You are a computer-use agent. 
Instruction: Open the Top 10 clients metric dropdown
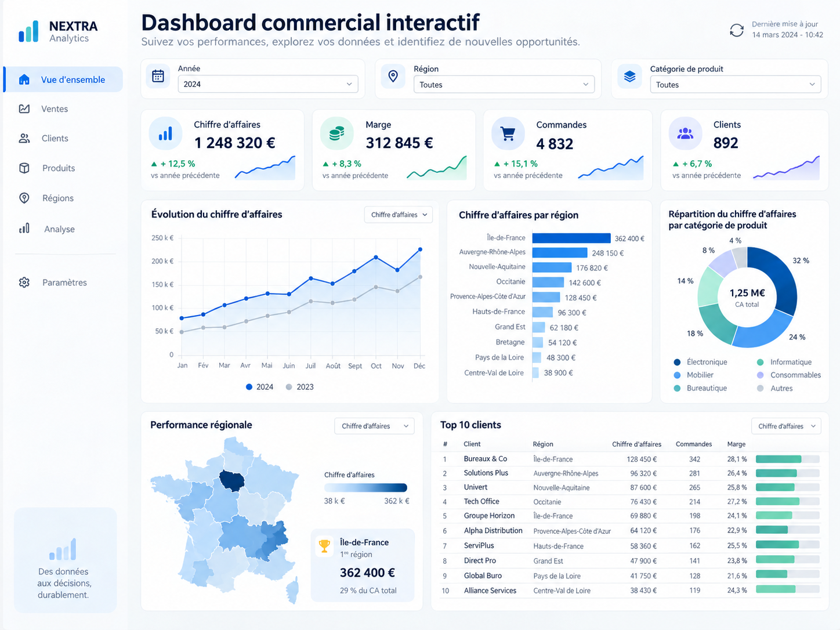pos(786,426)
